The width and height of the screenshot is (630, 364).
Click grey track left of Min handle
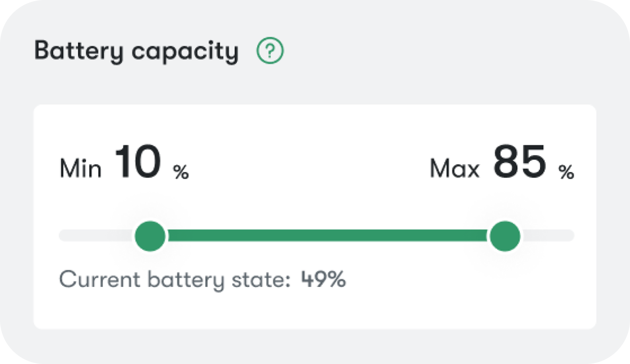coord(97,236)
